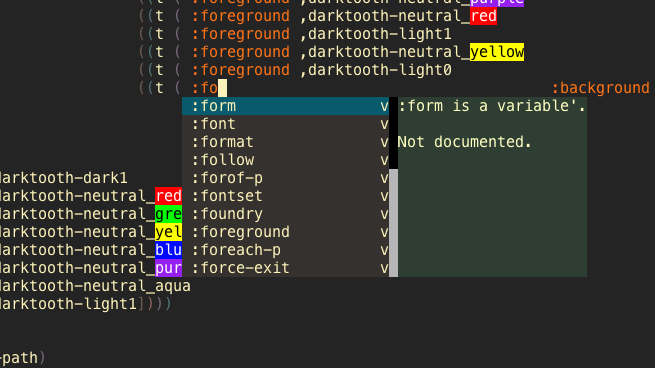The height and width of the screenshot is (368, 655).
Task: Choose the :forof-p candidate
Action: coord(285,178)
